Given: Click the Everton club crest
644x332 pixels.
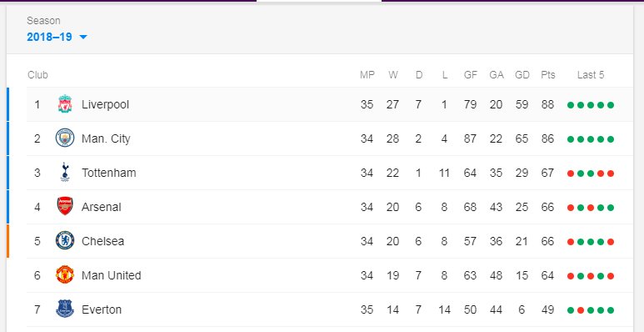Looking at the screenshot, I should click(x=65, y=309).
